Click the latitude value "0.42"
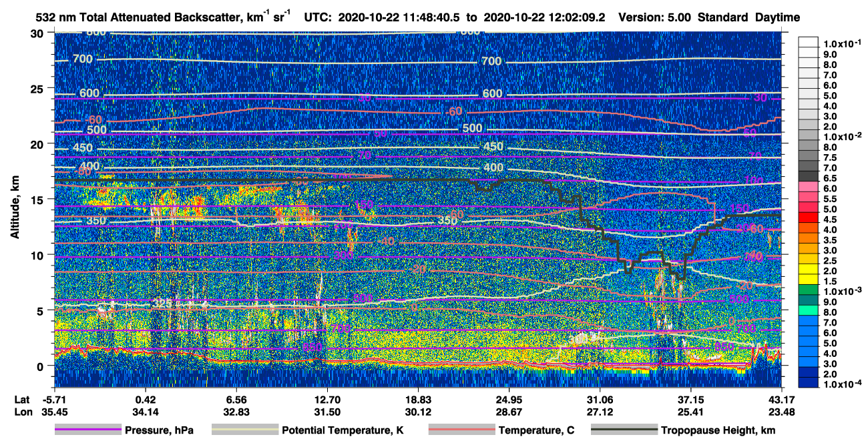 146,400
